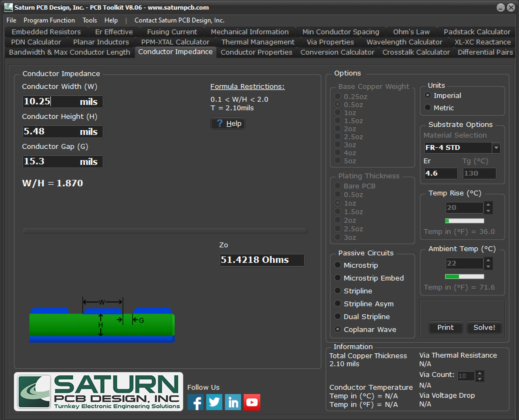Open the Saturn PCB Facebook page
This screenshot has height=420, width=519.
195,402
